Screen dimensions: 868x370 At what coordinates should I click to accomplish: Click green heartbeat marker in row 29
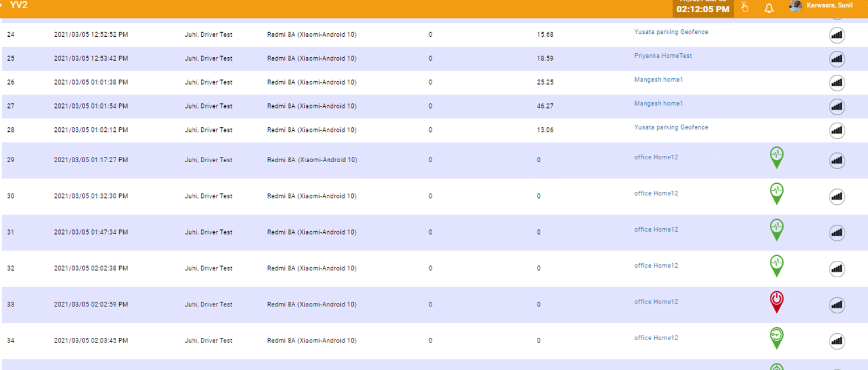(776, 158)
